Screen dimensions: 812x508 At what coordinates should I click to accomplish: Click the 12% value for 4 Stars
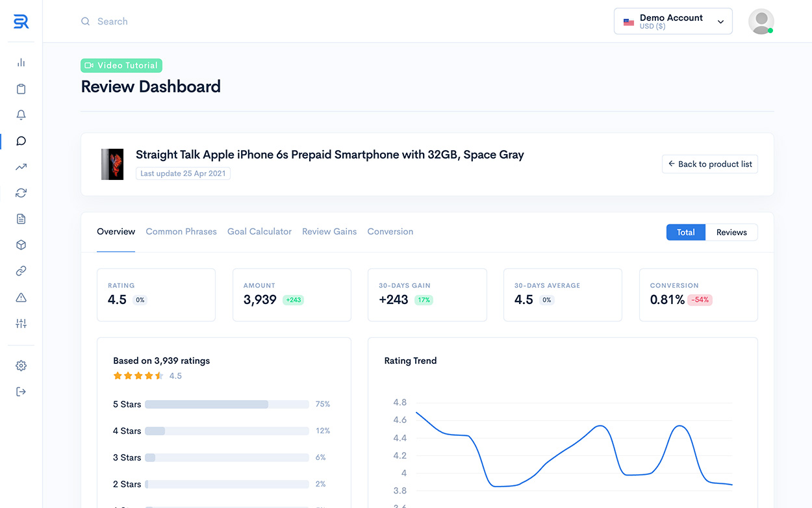[x=323, y=431]
